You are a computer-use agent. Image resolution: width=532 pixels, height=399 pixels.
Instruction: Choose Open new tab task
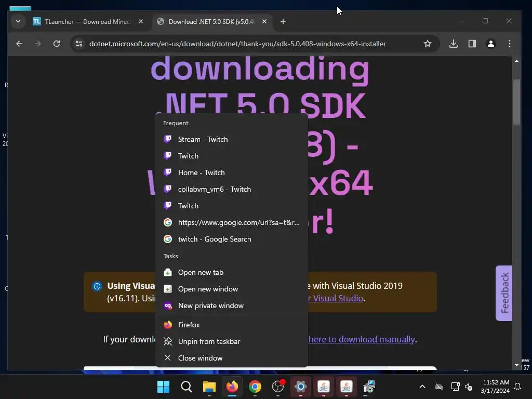[231, 272]
